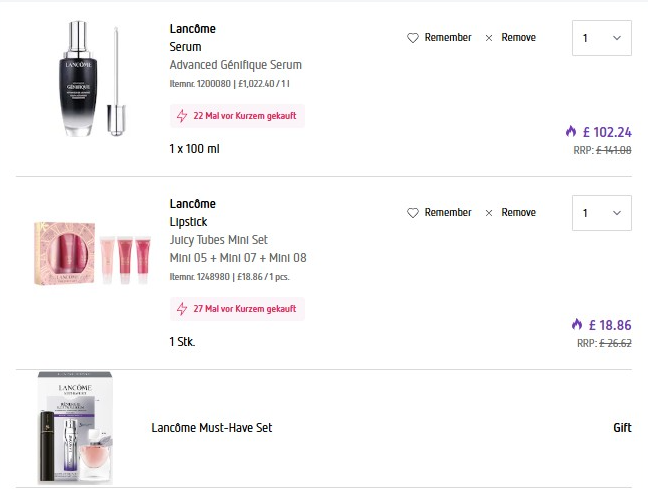Click the Advanced Génifique Serum product name
Viewport: 648px width, 489px height.
pyautogui.click(x=235, y=65)
